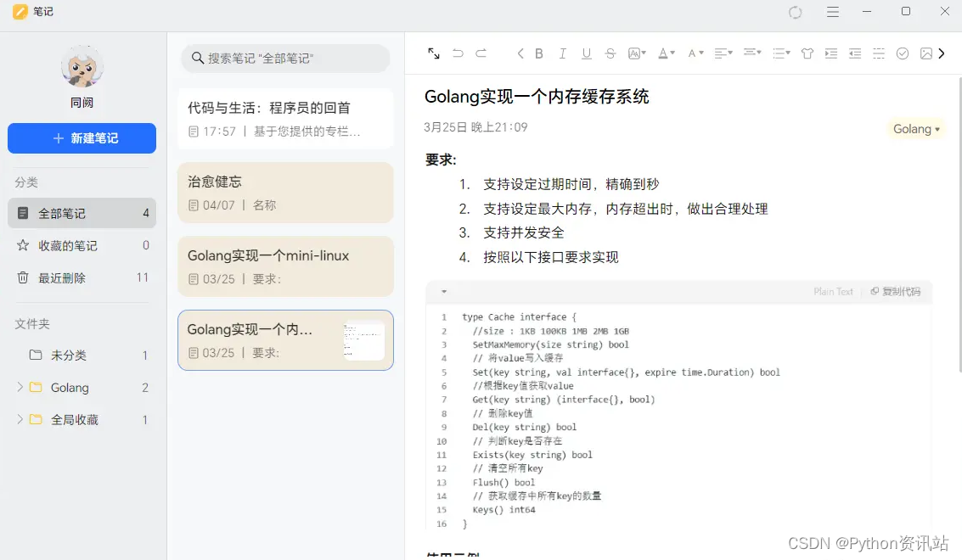Open the text highlight dropdown
Screen dimensions: 962x560
pyautogui.click(x=637, y=53)
